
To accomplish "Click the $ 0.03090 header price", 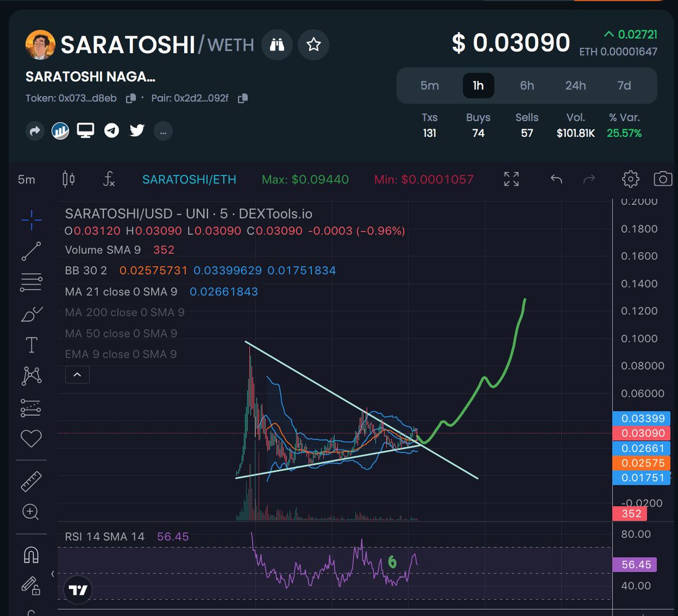I will (x=511, y=43).
